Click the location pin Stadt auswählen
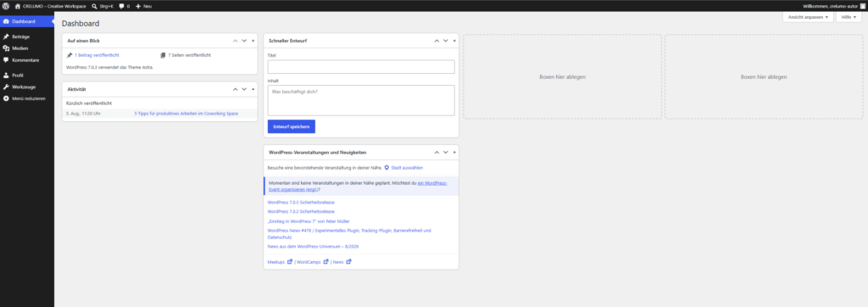The image size is (868, 307). (x=387, y=167)
